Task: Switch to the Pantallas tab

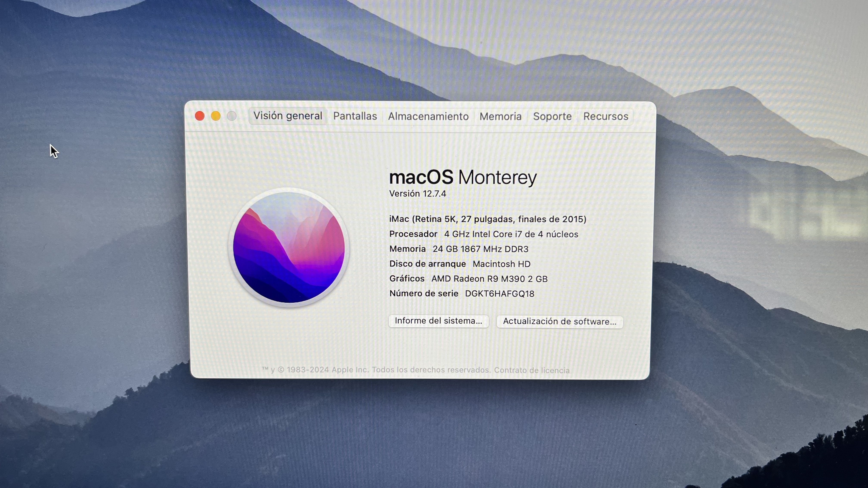Action: (355, 116)
